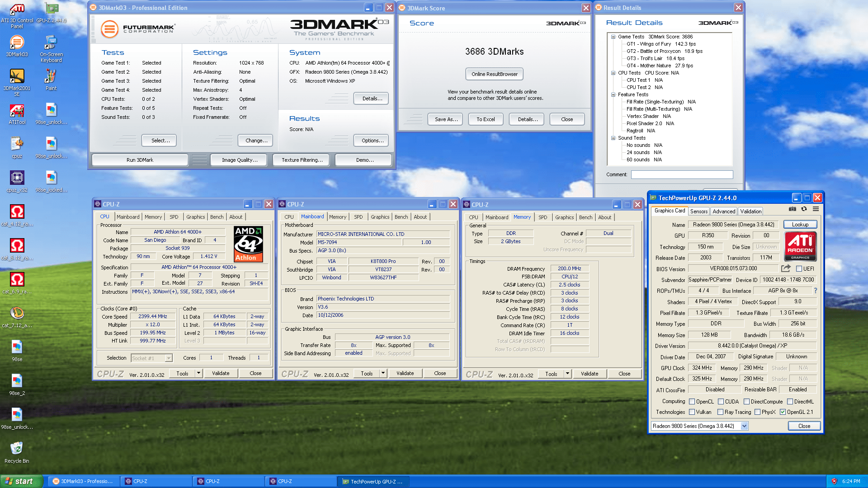Open the cpuz notepad-style desktop icon

17,148
